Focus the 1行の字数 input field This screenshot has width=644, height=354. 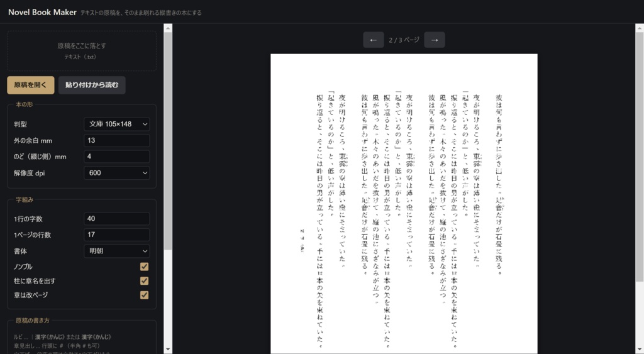(x=116, y=218)
